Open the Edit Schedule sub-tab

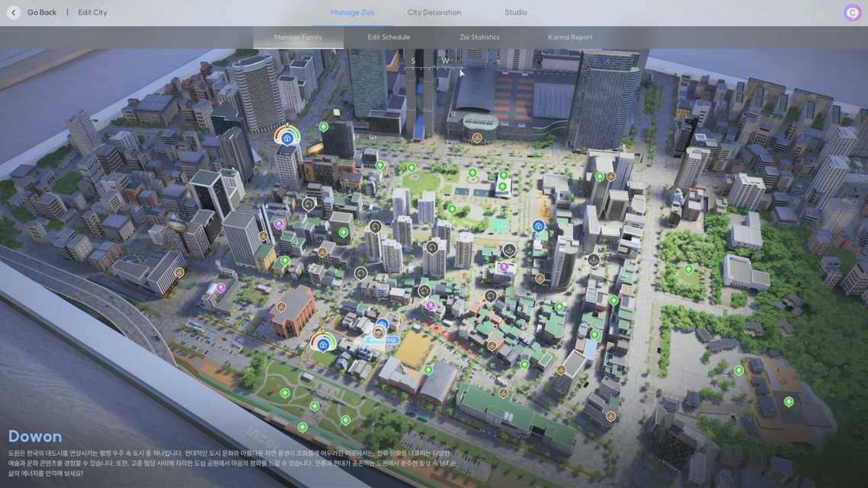pyautogui.click(x=389, y=37)
